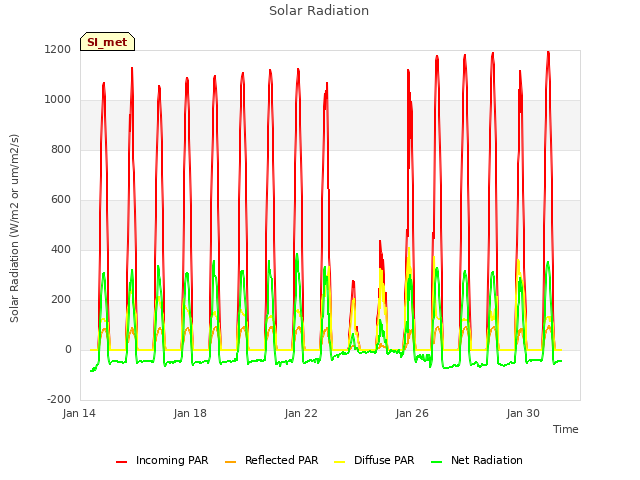Viewport: 640px width, 480px height.
Task: Click the 800 y-axis tick label
Action: (61, 150)
